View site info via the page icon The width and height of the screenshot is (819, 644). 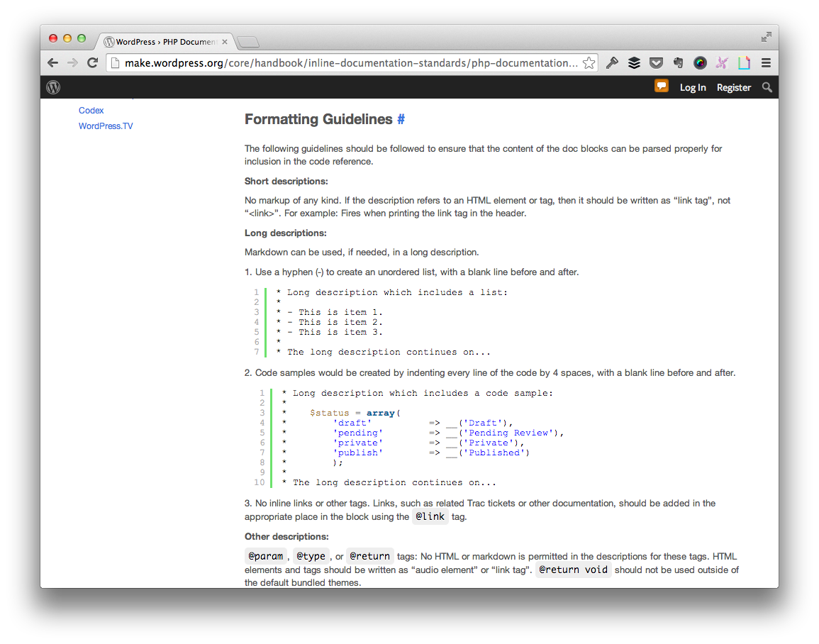pyautogui.click(x=115, y=62)
